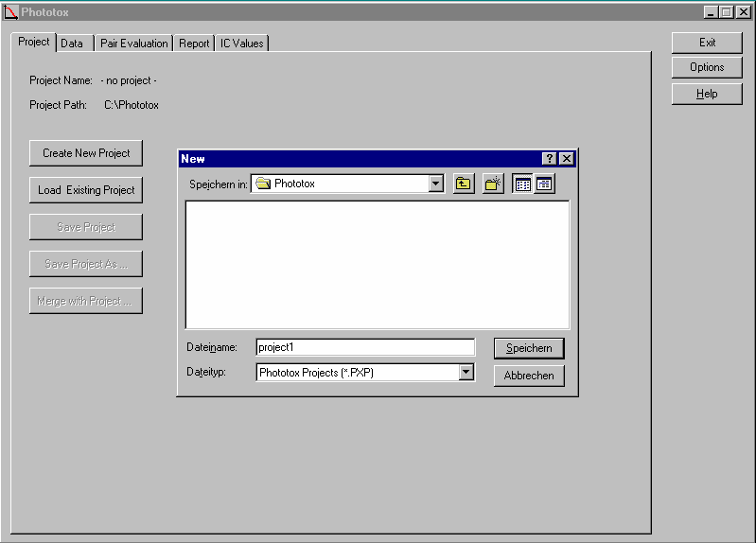This screenshot has width=756, height=543.
Task: Click the Create New Project button
Action: click(86, 153)
